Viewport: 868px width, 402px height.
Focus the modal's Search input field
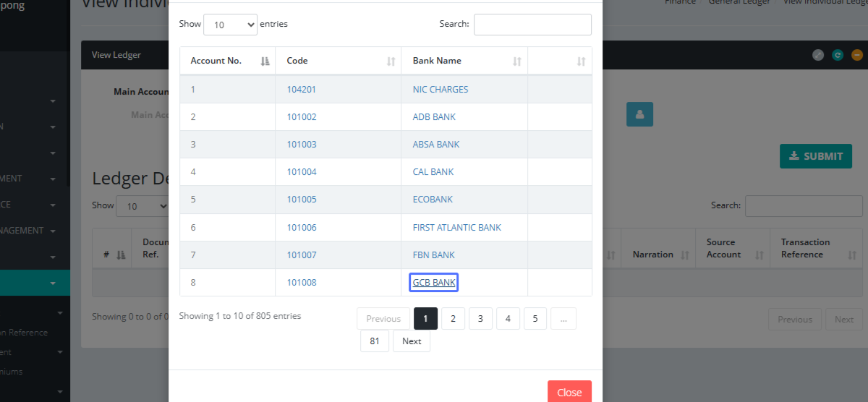pyautogui.click(x=532, y=25)
